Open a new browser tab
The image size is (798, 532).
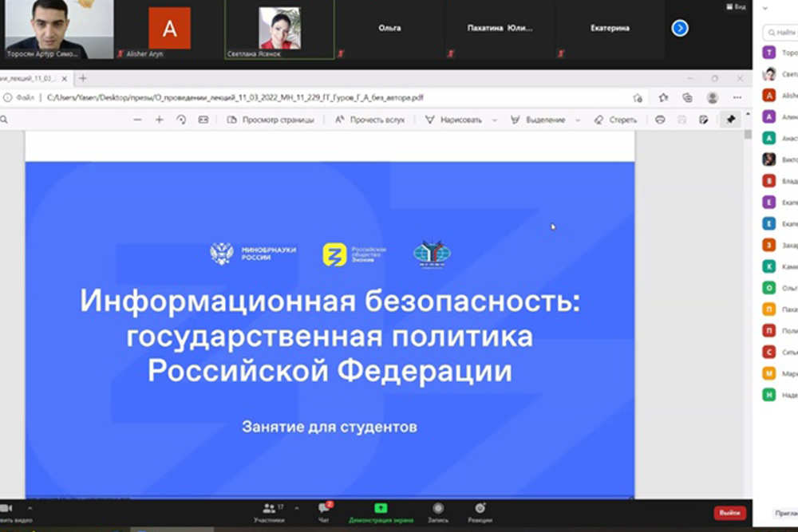point(83,78)
